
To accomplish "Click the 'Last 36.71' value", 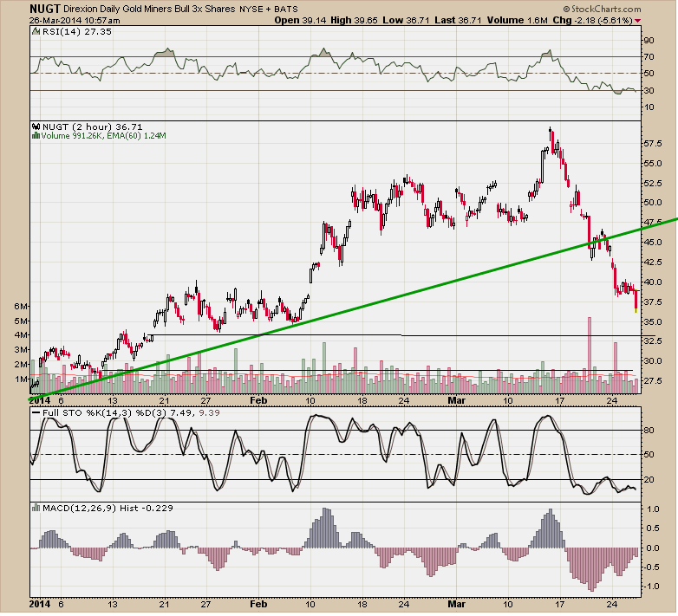I will [458, 20].
